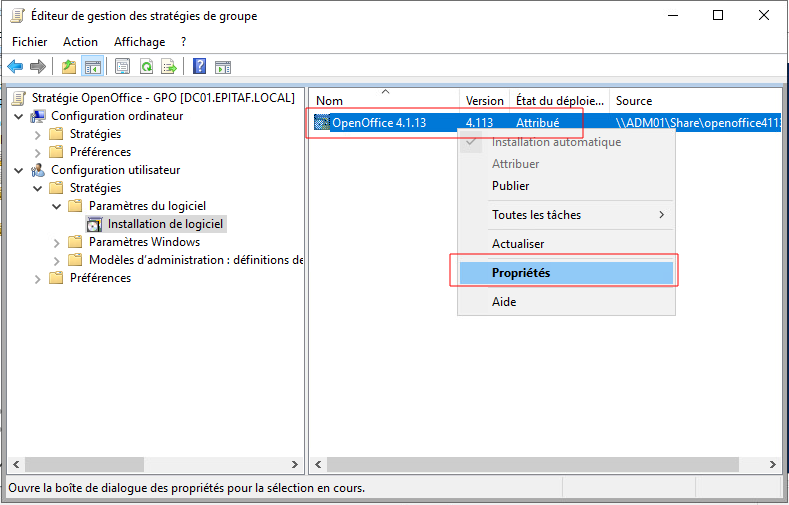The height and width of the screenshot is (505, 789).
Task: Sort by the Version column header
Action: pos(484,101)
